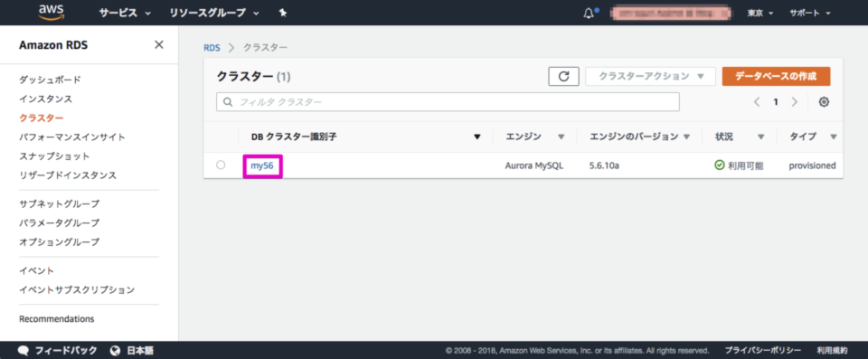Click the 5.6.10a version cell
868x359 pixels.
[x=604, y=165]
